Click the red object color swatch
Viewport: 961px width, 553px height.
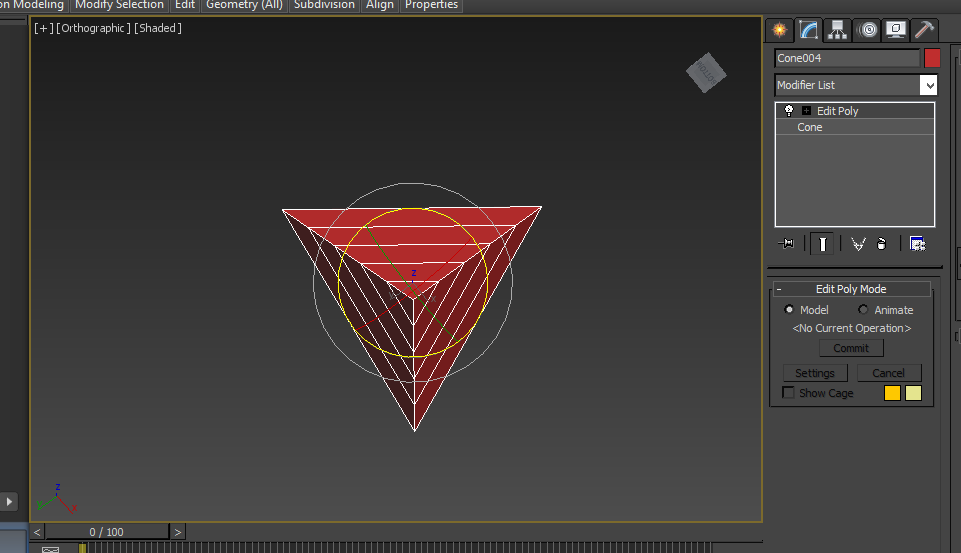tap(932, 58)
